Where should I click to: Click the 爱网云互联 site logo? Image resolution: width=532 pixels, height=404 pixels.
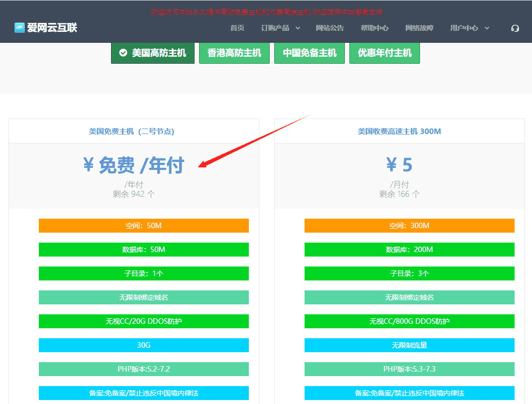[46, 27]
